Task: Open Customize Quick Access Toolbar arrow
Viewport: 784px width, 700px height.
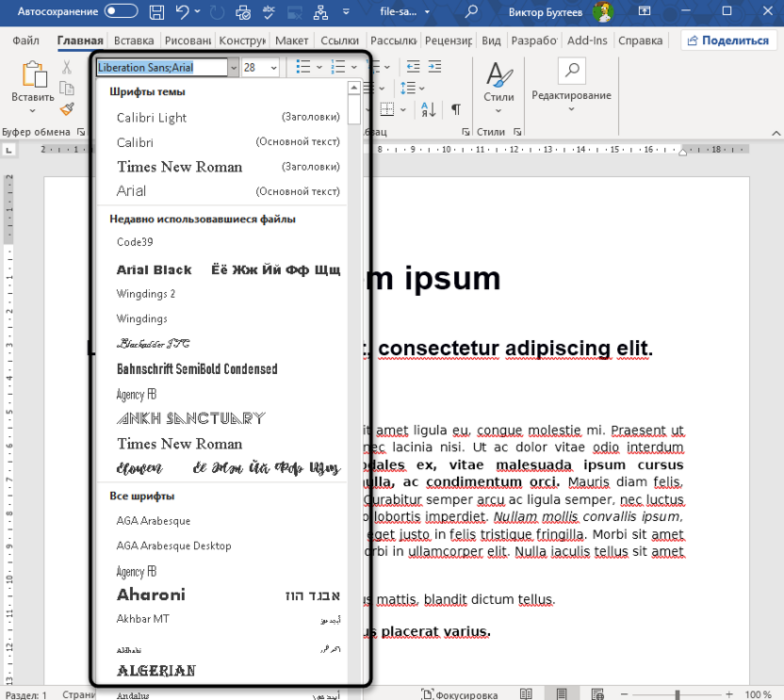Action: (346, 12)
